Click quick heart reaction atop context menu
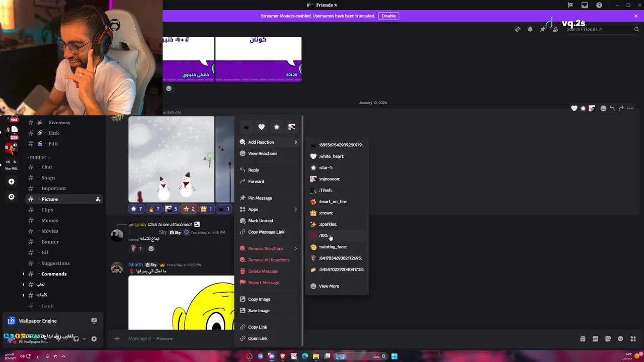Screen dimensions: 644x362 261,127
